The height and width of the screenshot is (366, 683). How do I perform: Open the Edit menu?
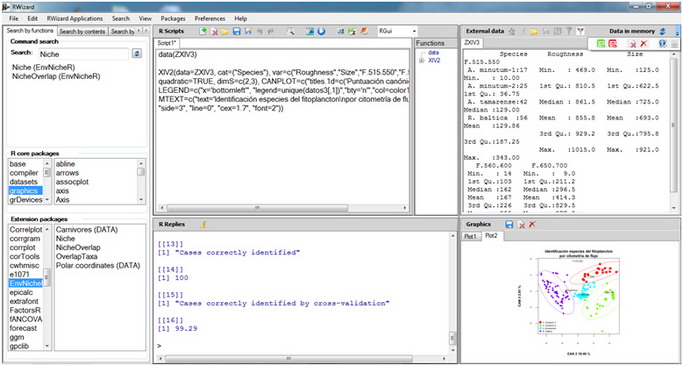coord(33,19)
